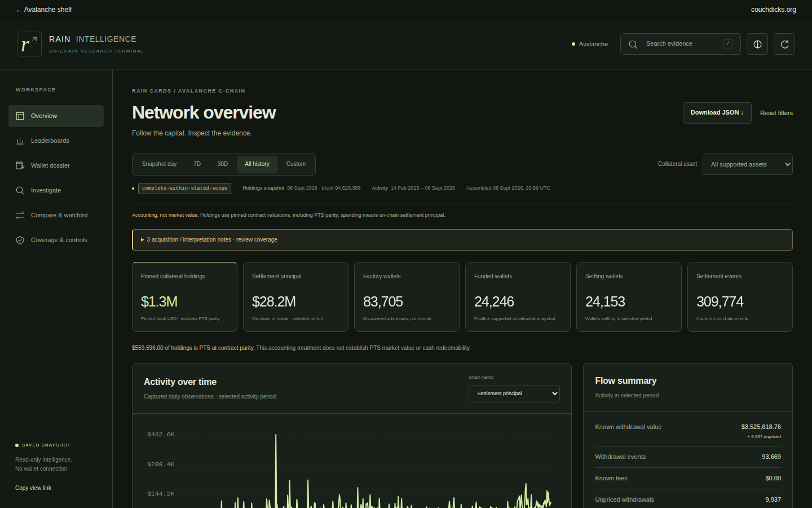Click the Download JSON button
This screenshot has height=508, width=812.
pyautogui.click(x=717, y=113)
